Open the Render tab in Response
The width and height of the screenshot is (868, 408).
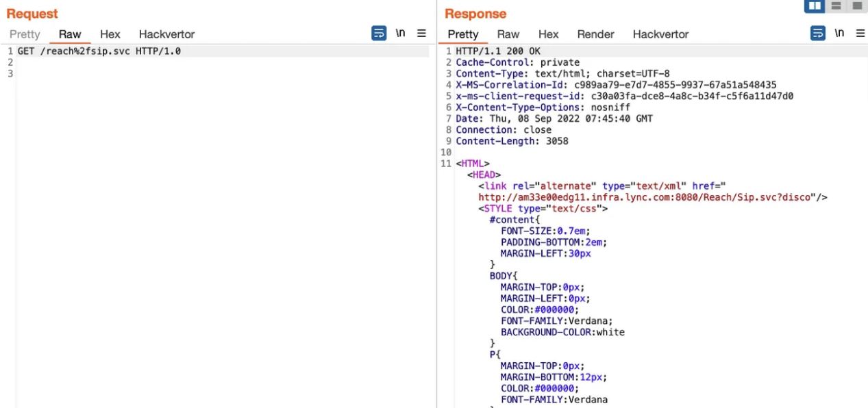pyautogui.click(x=595, y=34)
